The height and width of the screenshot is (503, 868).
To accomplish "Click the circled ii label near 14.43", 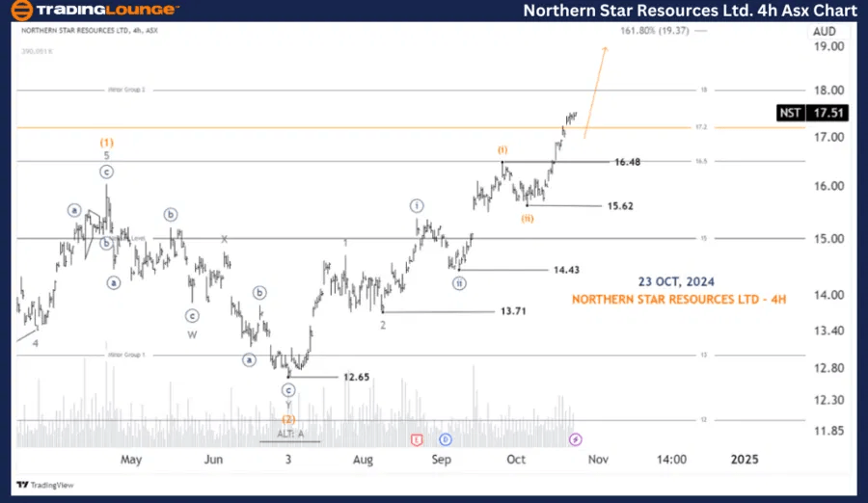I will point(460,283).
